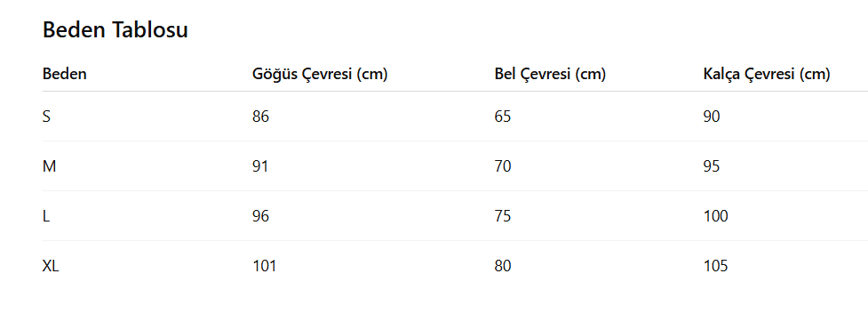Select the M size row label
This screenshot has height=322, width=868.
click(49, 166)
